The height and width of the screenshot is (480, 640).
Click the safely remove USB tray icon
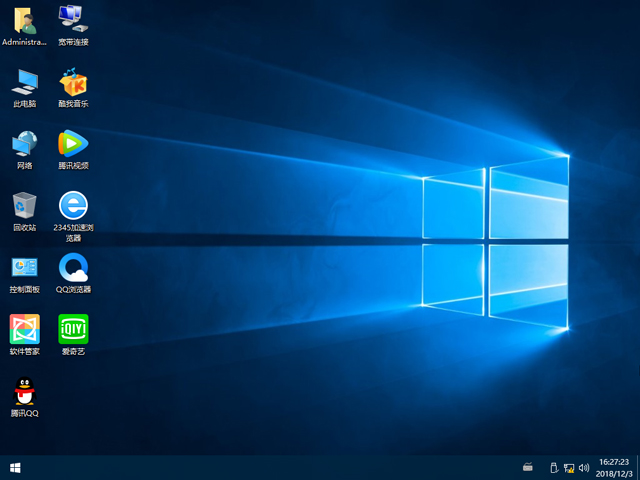[x=553, y=467]
